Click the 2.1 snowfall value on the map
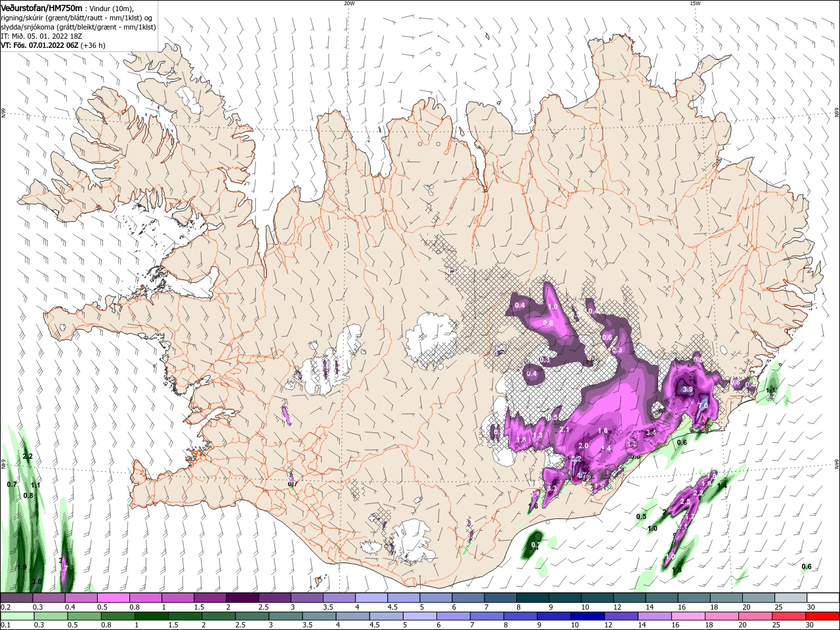840x630 pixels. click(x=564, y=430)
